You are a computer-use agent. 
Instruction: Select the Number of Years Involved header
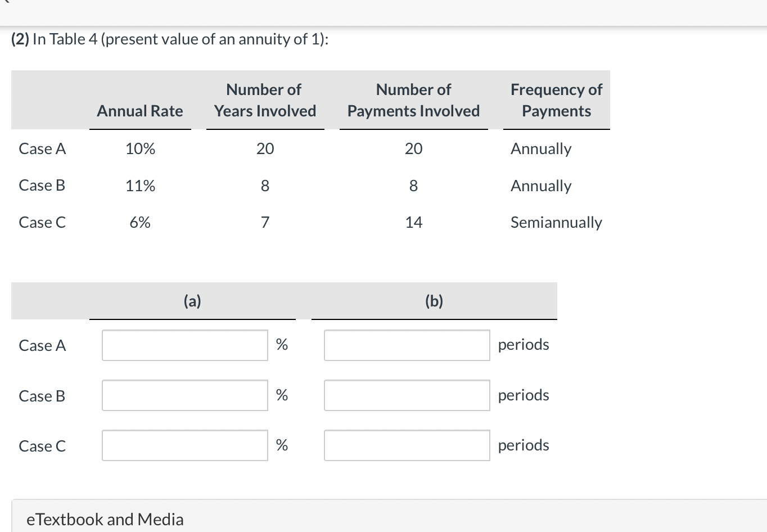point(264,100)
